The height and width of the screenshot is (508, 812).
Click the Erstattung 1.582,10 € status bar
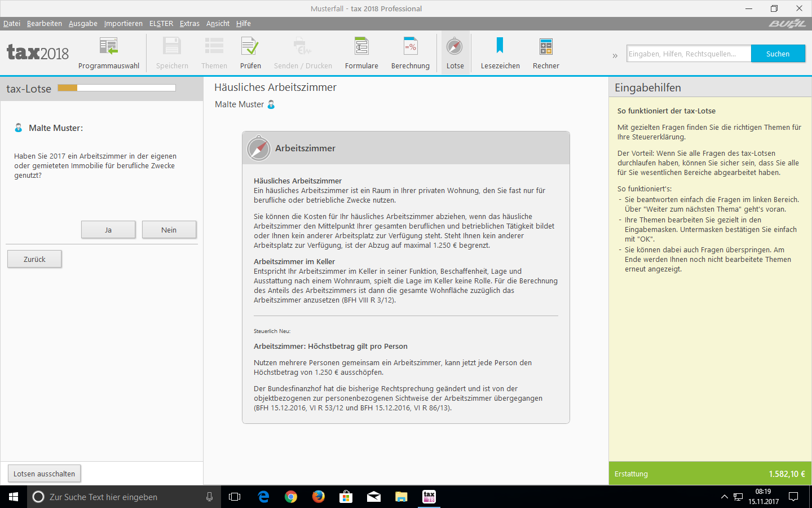pos(710,474)
